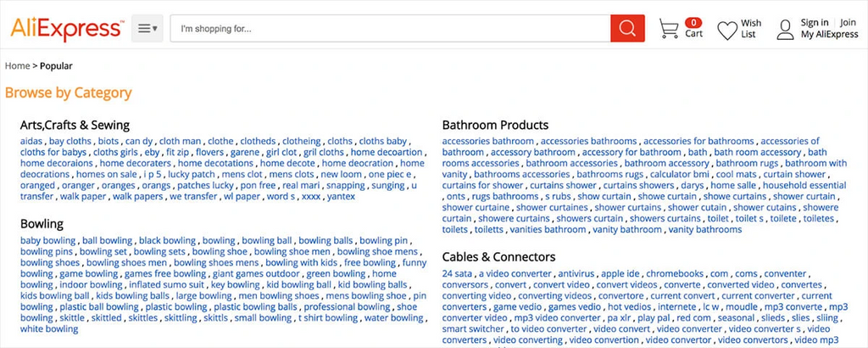Open the "24 sata" link

[x=458, y=274]
